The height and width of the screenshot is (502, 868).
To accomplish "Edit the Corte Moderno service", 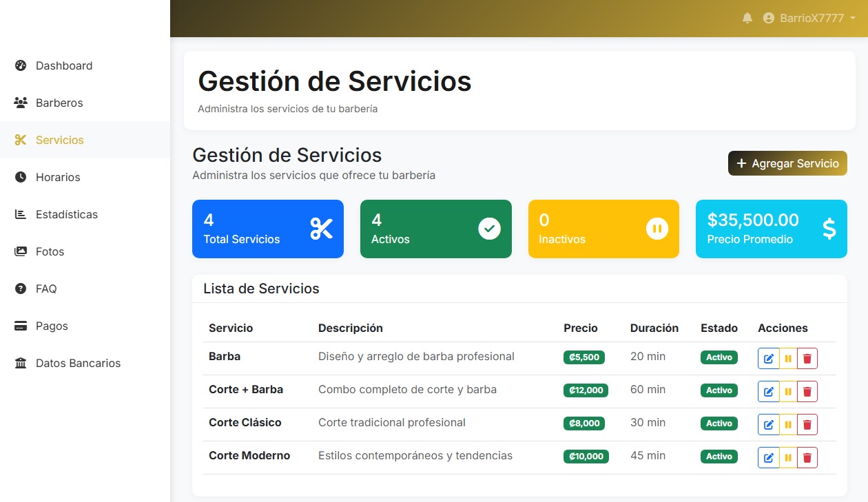I will (768, 457).
